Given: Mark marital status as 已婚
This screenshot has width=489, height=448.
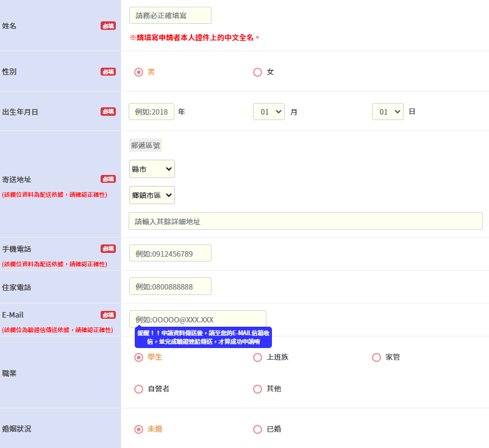Looking at the screenshot, I should [x=257, y=429].
